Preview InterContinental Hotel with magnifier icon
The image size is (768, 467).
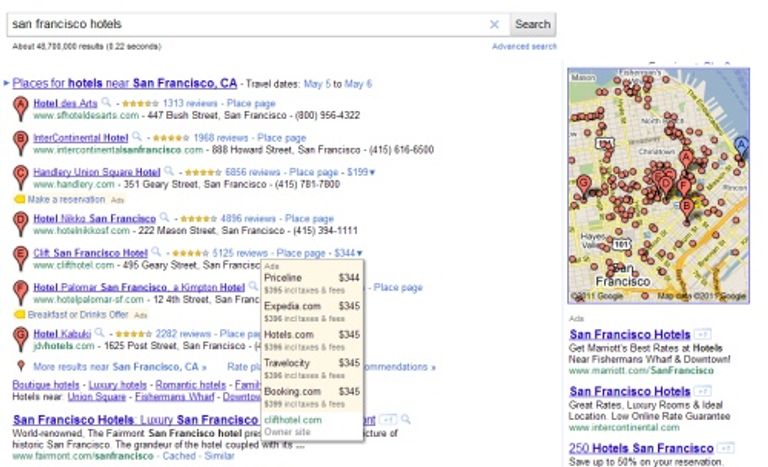point(137,137)
